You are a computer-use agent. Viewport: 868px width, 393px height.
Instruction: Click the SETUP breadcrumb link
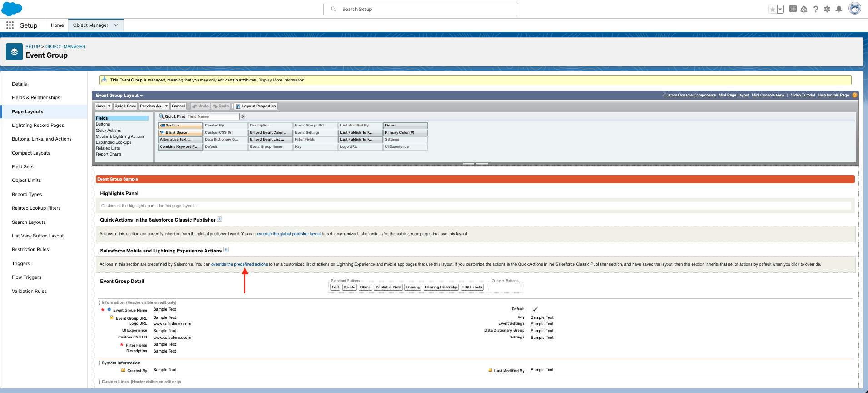pyautogui.click(x=33, y=47)
